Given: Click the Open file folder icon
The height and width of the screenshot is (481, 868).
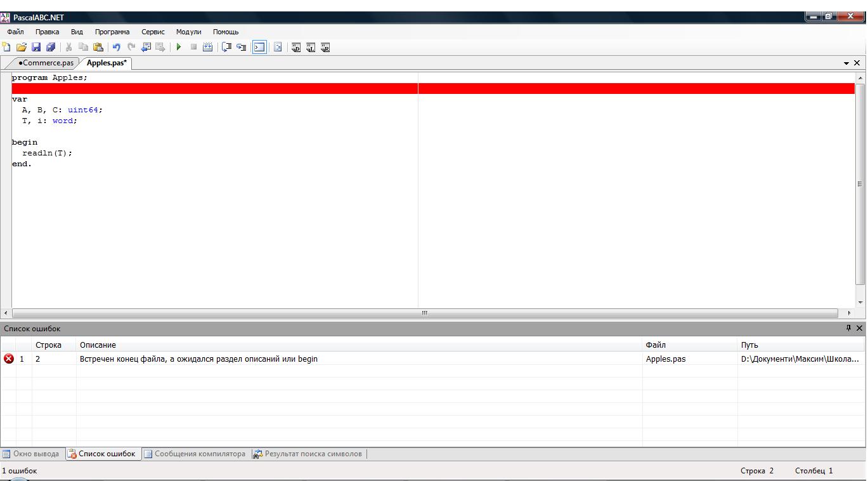Looking at the screenshot, I should click(x=21, y=47).
